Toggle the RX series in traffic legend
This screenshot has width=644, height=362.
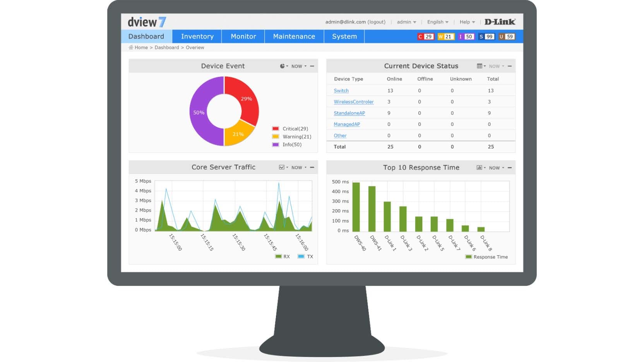tap(282, 256)
